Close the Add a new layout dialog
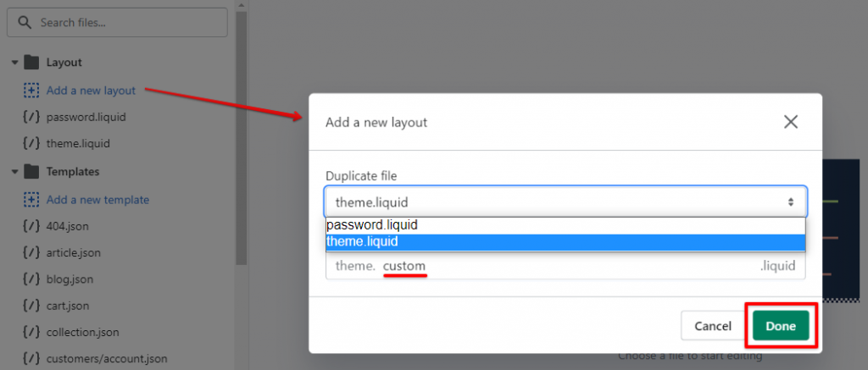This screenshot has width=868, height=370. (x=791, y=122)
